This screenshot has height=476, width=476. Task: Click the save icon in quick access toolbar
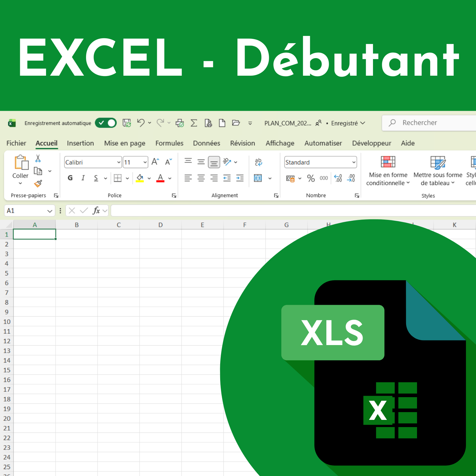tap(127, 123)
